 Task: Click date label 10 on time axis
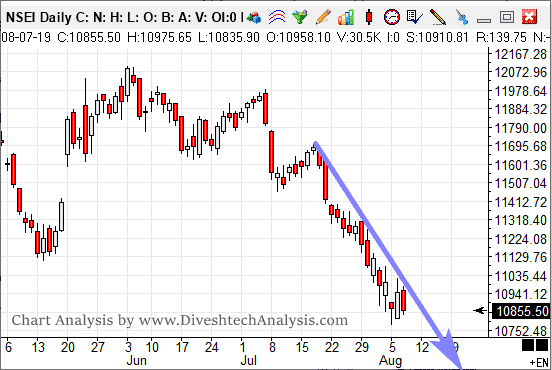point(152,347)
